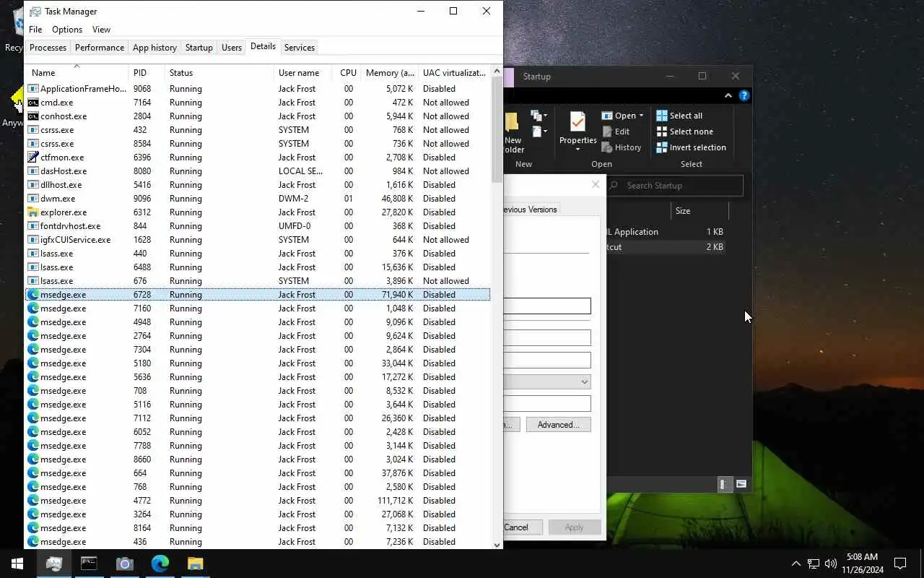Image resolution: width=924 pixels, height=578 pixels.
Task: Click the Advanced... button in properties dialog
Action: (558, 425)
